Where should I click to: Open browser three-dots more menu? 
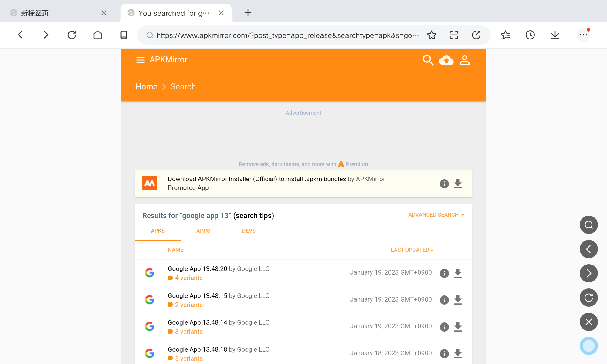click(x=583, y=35)
